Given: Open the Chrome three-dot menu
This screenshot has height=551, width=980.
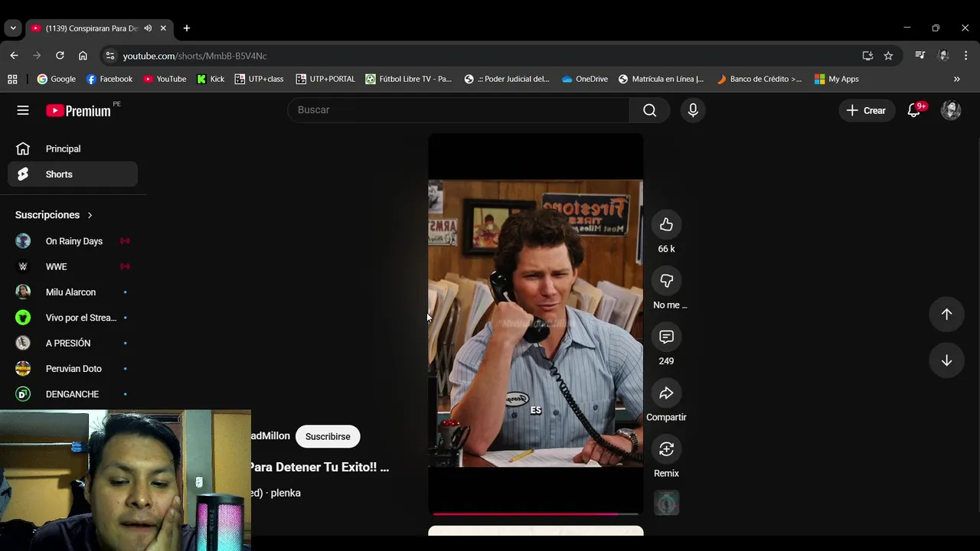Looking at the screenshot, I should click(966, 55).
